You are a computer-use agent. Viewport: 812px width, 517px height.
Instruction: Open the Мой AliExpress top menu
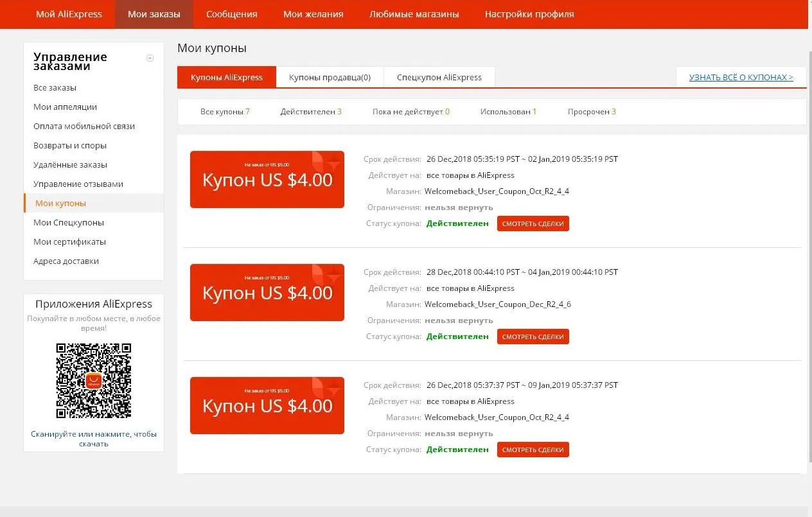click(x=69, y=14)
